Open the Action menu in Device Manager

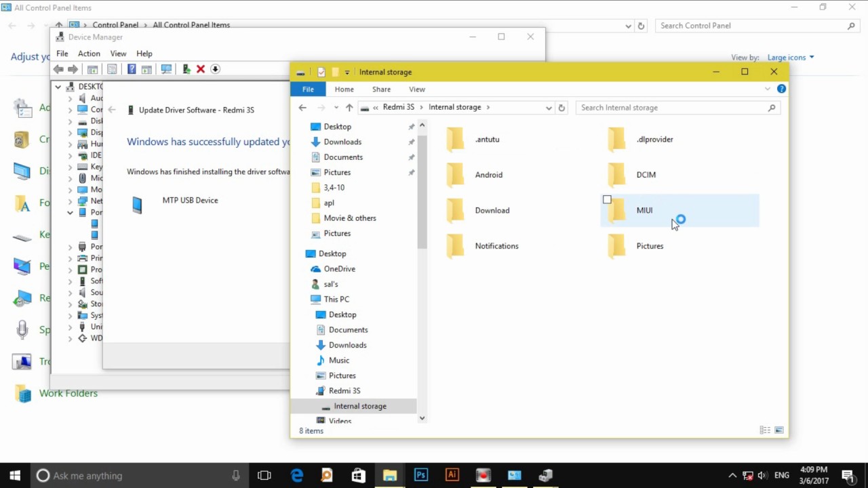pyautogui.click(x=89, y=54)
